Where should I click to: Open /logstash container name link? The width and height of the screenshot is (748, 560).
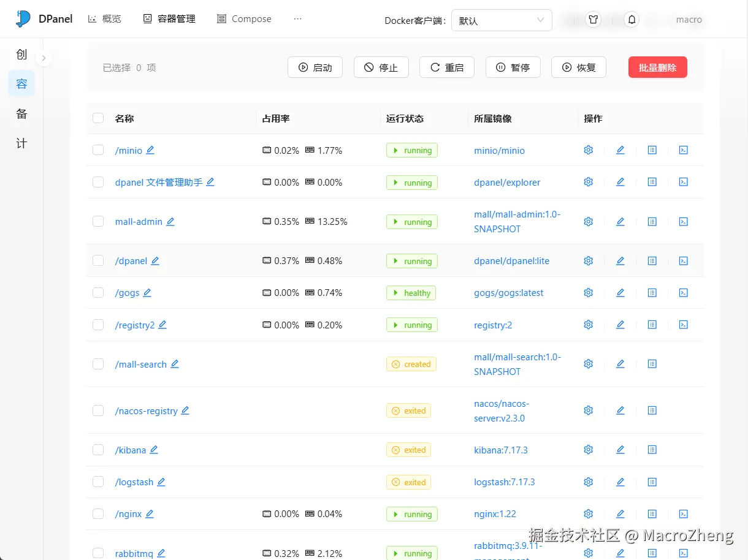pos(134,482)
